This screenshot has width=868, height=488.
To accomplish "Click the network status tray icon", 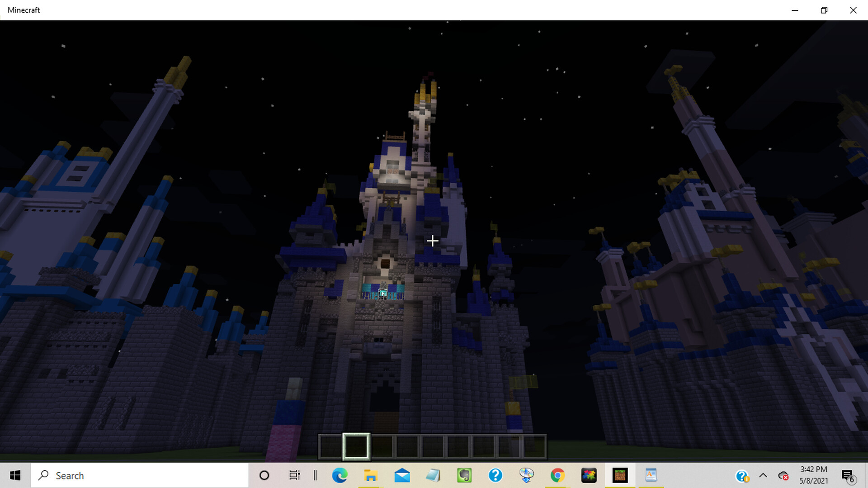I will coord(783,475).
